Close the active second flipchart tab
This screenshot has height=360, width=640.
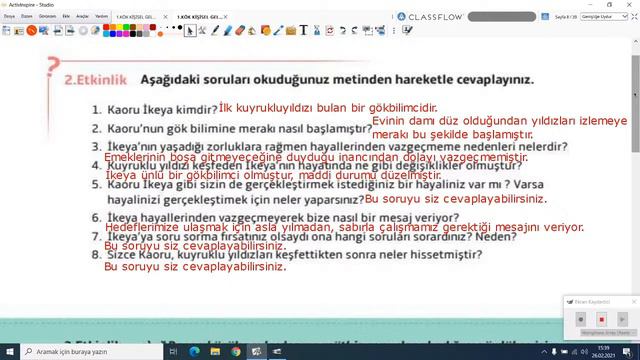(225, 17)
